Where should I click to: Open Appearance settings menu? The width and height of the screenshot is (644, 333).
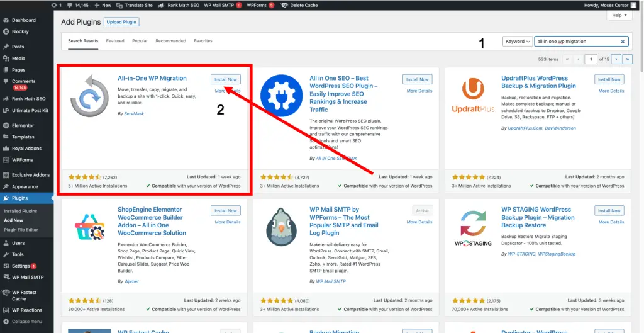point(26,187)
